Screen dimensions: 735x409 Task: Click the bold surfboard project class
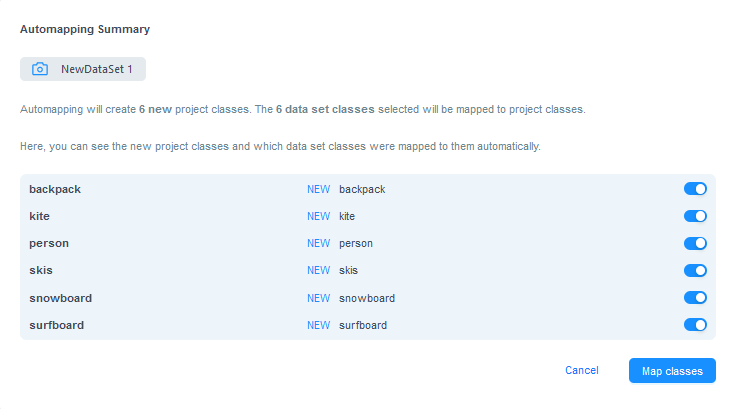57,325
